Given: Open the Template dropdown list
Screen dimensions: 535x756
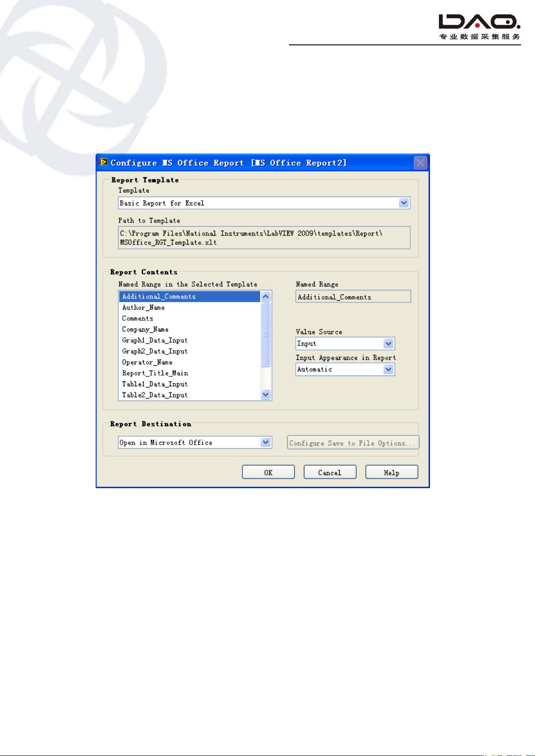Looking at the screenshot, I should tap(403, 203).
